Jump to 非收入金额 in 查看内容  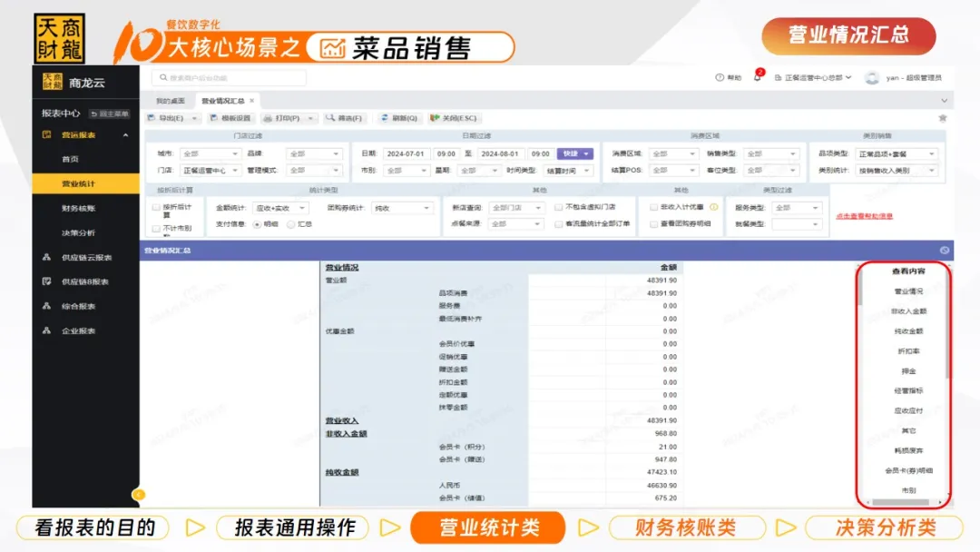coord(908,310)
